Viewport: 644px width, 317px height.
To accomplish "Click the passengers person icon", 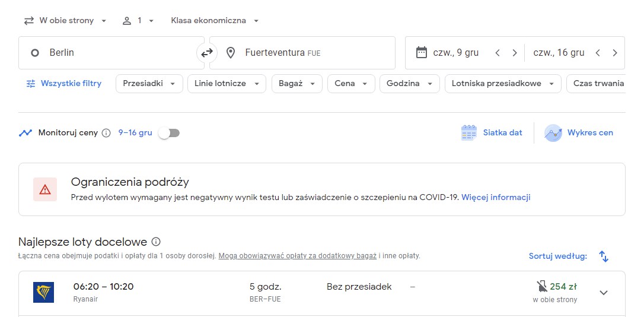I will point(126,21).
